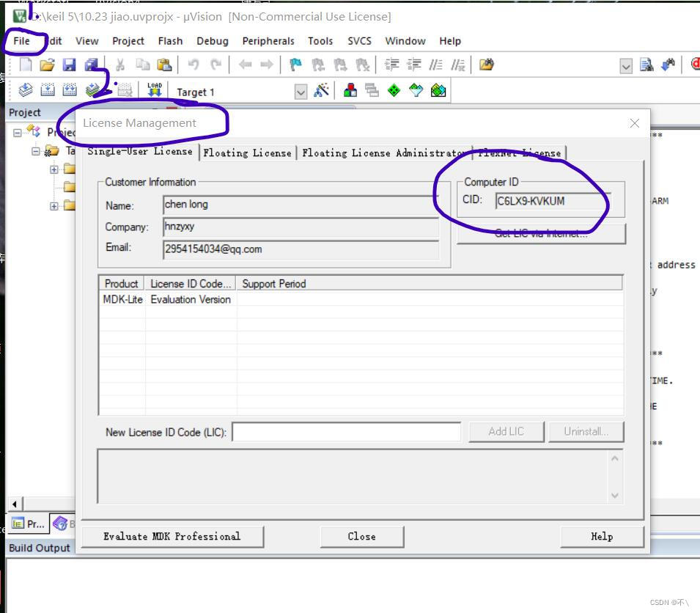This screenshot has height=613, width=700.
Task: Open the Peripherals menu
Action: click(x=268, y=41)
